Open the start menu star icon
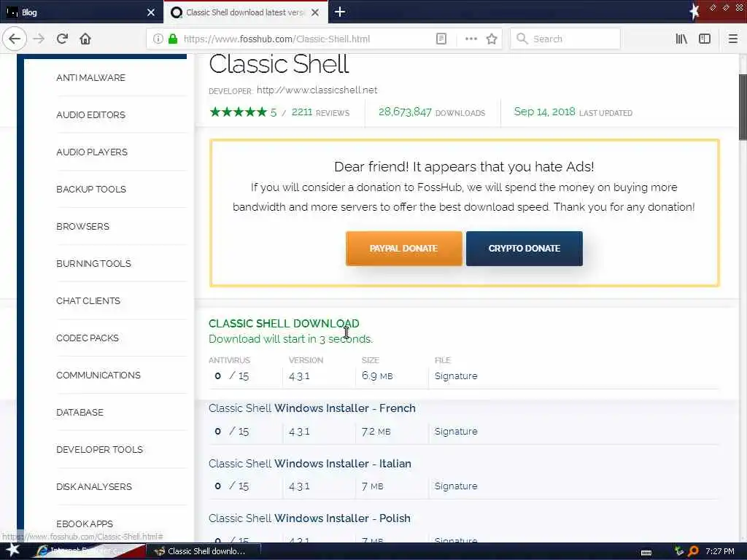747x560 pixels. pyautogui.click(x=12, y=550)
